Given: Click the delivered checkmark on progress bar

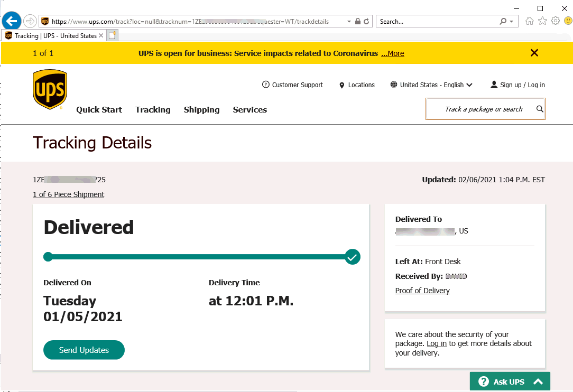Looking at the screenshot, I should 353,257.
